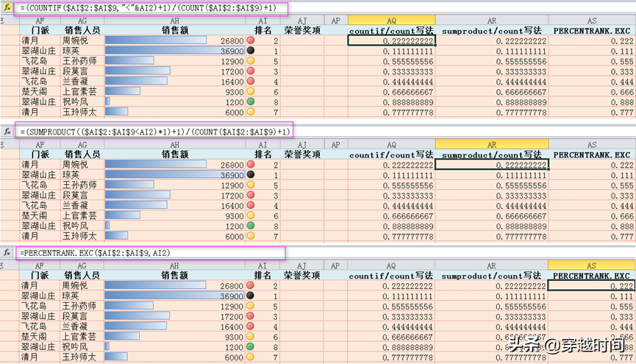
Task: Click black circle icon on 琼英 row, COUNTIF panel
Action: [251, 50]
